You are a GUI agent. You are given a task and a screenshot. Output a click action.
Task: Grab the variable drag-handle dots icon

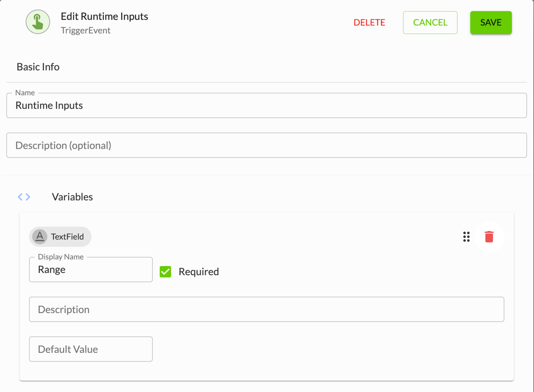point(466,237)
